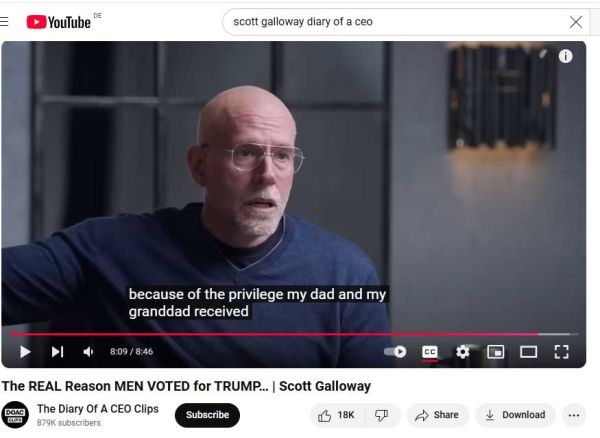Play the paused video
Screen dimensions: 600x438
coord(25,352)
